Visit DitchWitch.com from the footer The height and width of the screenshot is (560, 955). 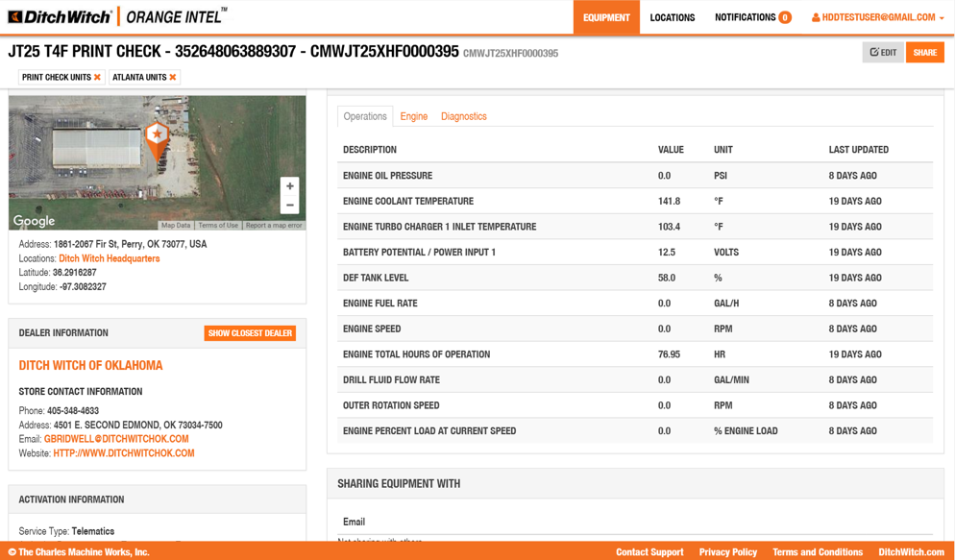(x=911, y=552)
